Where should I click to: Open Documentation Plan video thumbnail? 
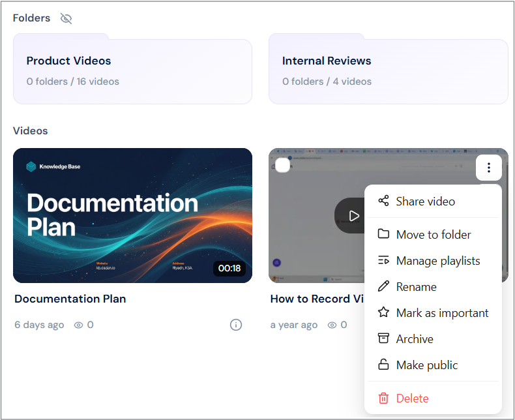tap(132, 215)
